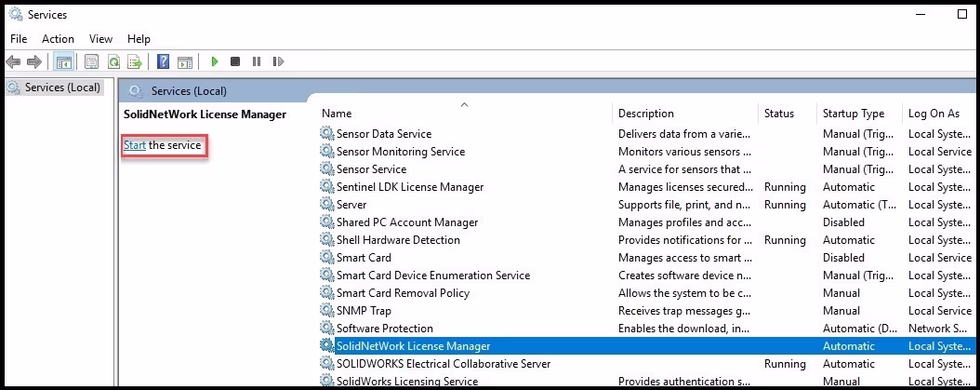Screen dimensions: 980x390
Task: Click gear icon beside Sensor Data Service
Action: 327,133
